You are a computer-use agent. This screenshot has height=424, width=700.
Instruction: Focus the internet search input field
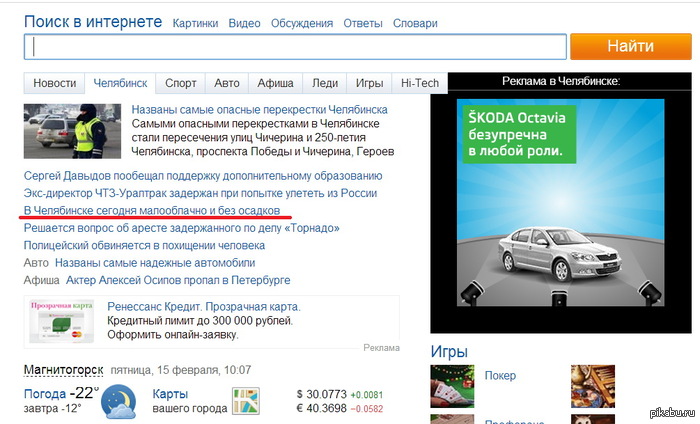point(295,46)
